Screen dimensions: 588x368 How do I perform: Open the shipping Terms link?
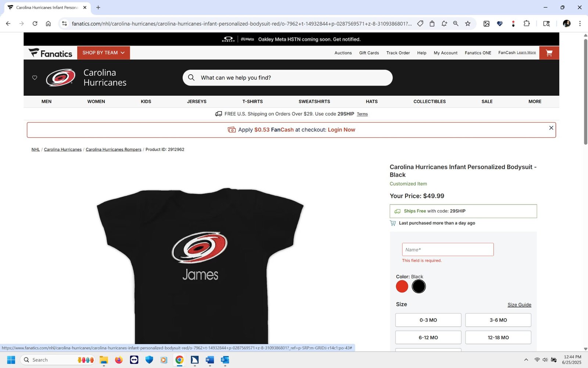click(362, 114)
